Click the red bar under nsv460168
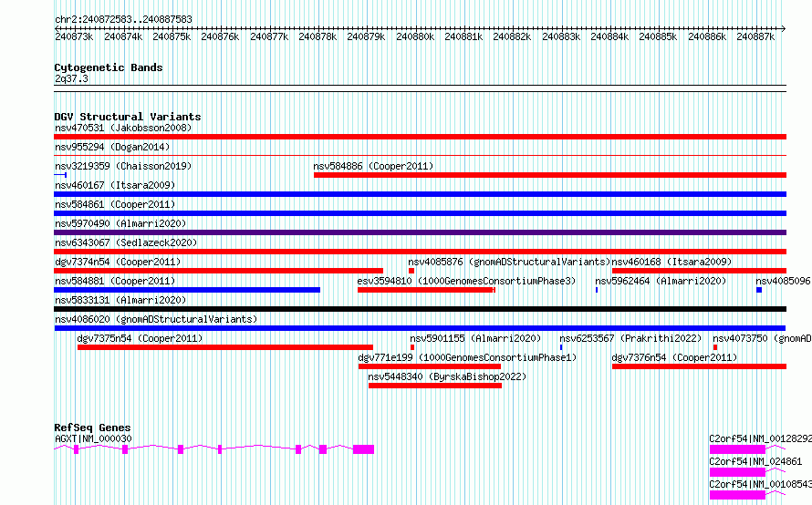This screenshot has width=812, height=505. (699, 271)
